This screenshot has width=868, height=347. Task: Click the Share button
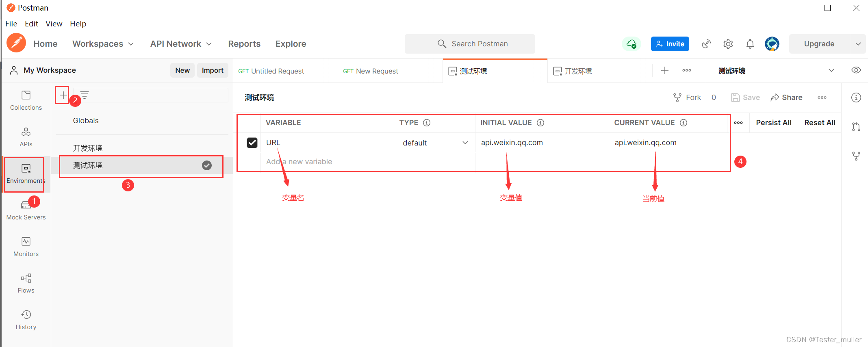(x=787, y=98)
